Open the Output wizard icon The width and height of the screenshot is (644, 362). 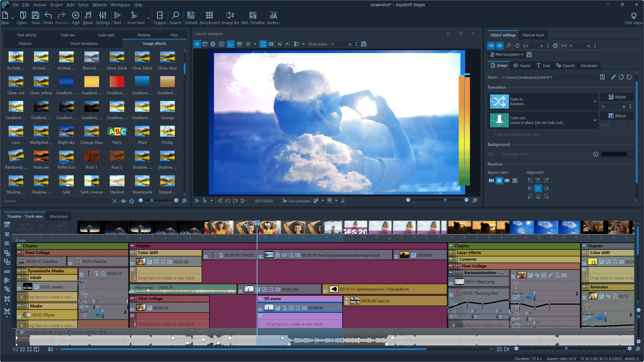[x=159, y=15]
